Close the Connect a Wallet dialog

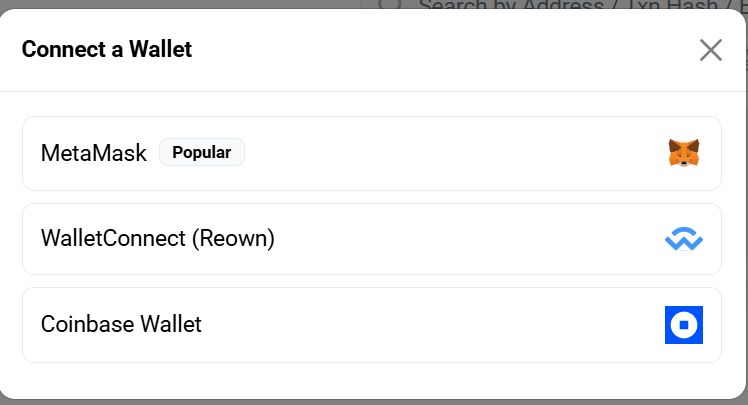point(710,50)
